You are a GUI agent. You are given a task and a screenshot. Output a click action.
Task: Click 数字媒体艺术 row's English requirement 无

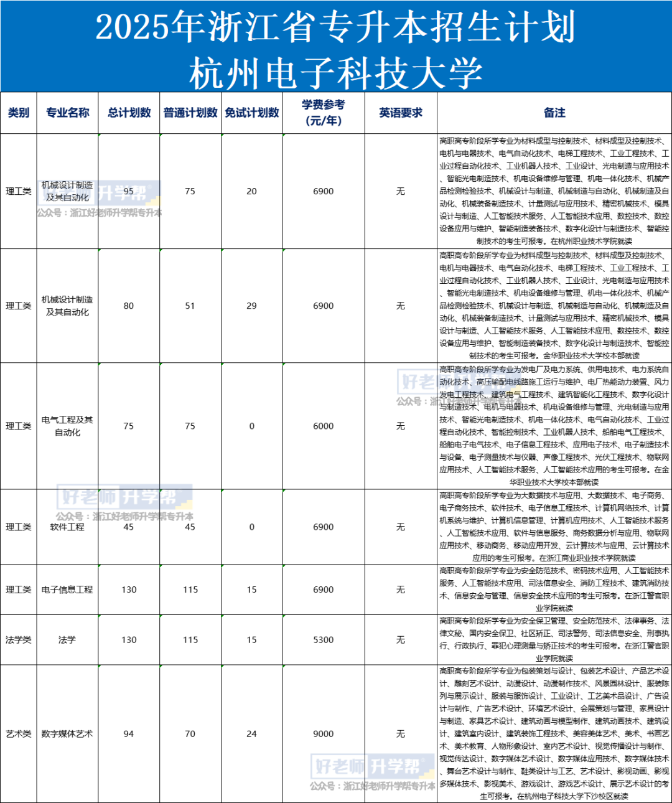coord(401,734)
